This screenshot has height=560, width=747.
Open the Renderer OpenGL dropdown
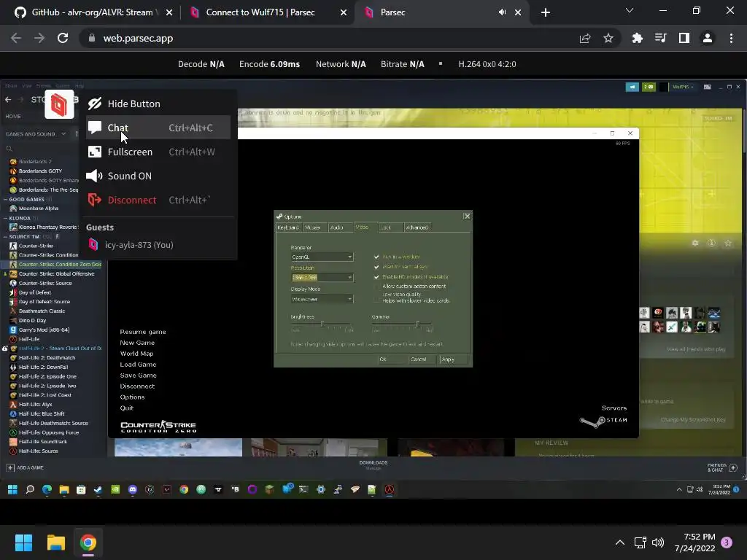click(x=322, y=257)
